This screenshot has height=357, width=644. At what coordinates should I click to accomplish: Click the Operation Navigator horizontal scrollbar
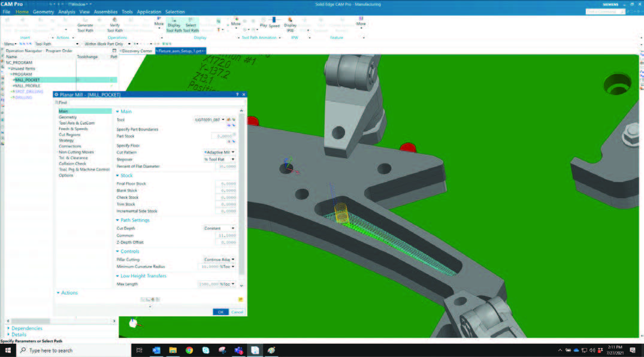[31, 321]
